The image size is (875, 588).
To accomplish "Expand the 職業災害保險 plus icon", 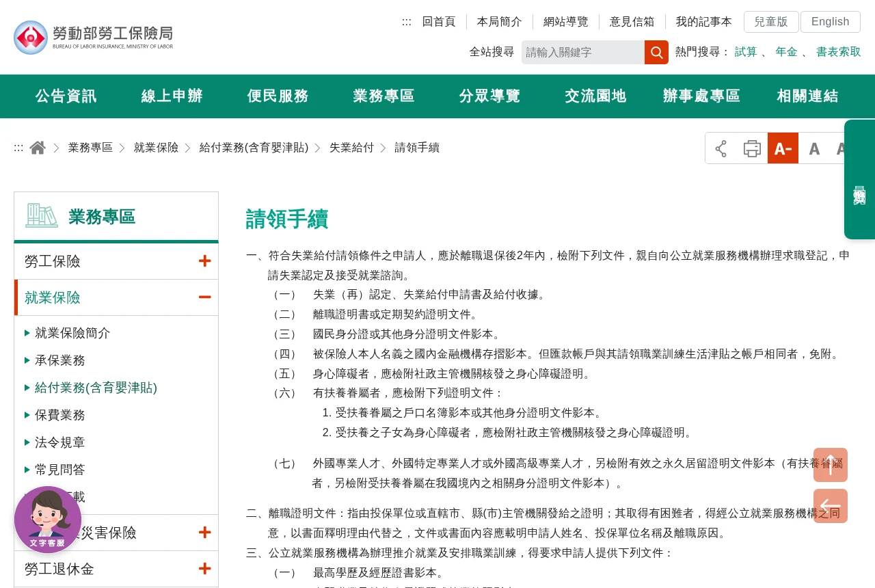I will (204, 533).
